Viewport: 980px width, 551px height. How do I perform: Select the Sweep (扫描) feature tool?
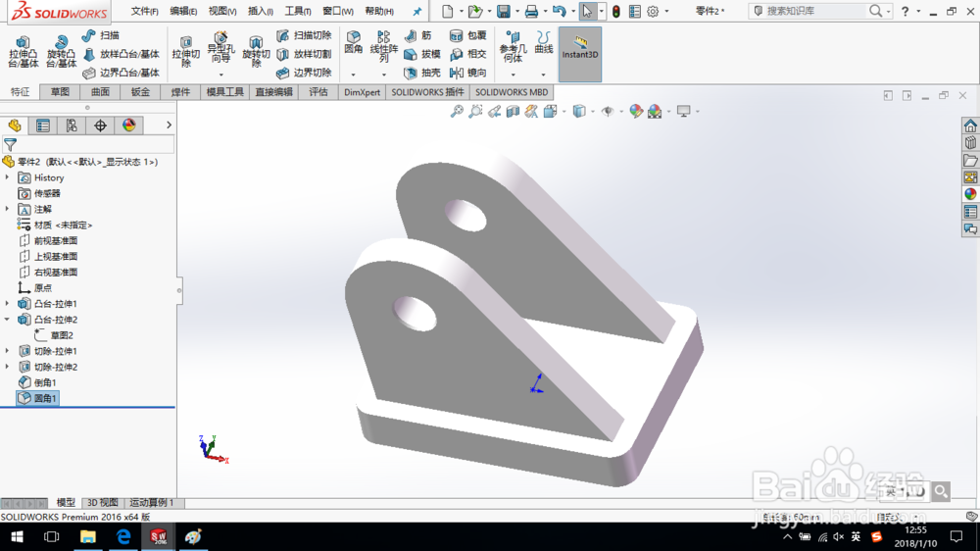pos(101,35)
